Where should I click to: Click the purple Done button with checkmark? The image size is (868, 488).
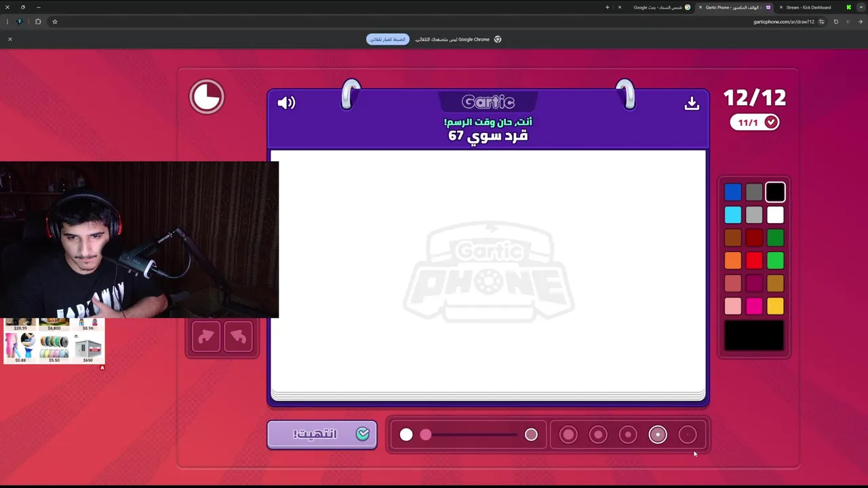[322, 434]
